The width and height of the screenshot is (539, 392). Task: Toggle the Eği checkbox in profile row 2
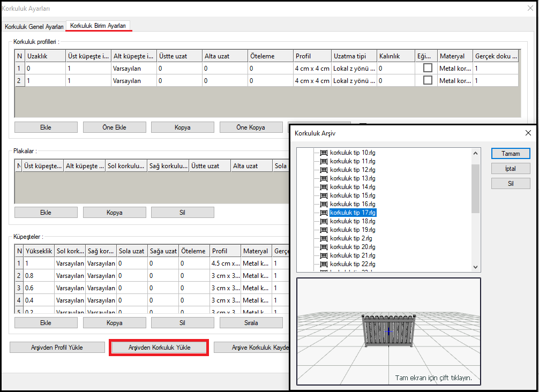click(428, 80)
